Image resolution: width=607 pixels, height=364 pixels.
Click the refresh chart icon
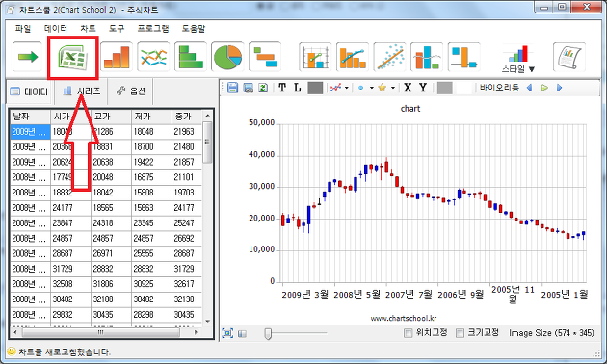click(263, 88)
